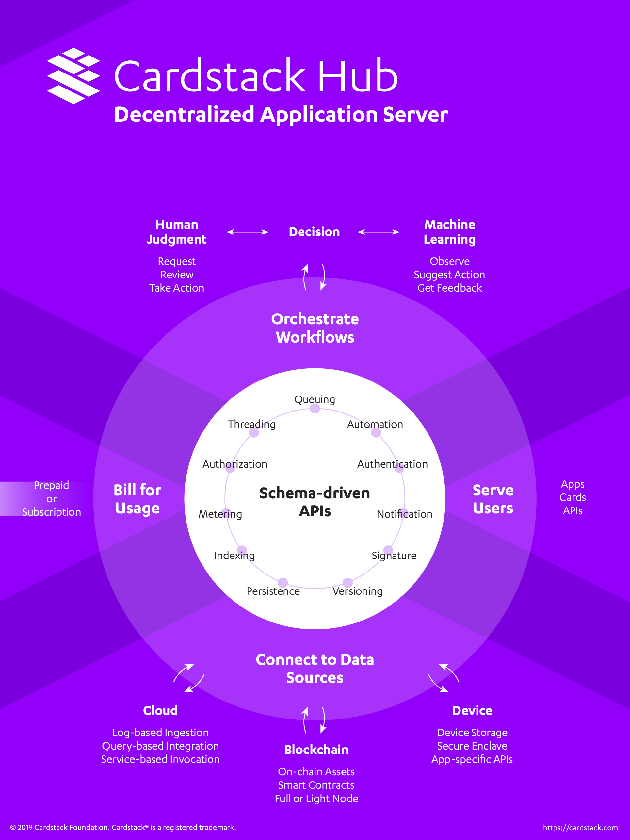Click 'Connect to Data Sources' heading
630x840 pixels.
tap(315, 669)
